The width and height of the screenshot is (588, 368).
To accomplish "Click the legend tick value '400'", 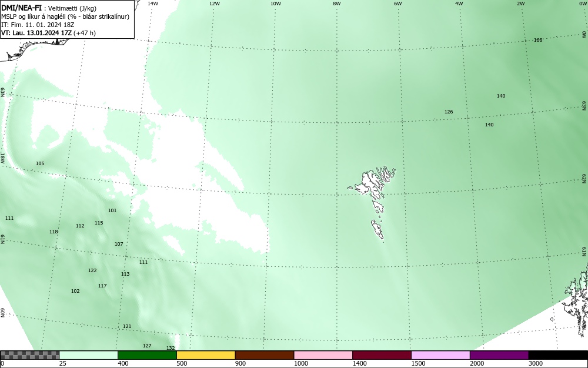I will 123,363.
